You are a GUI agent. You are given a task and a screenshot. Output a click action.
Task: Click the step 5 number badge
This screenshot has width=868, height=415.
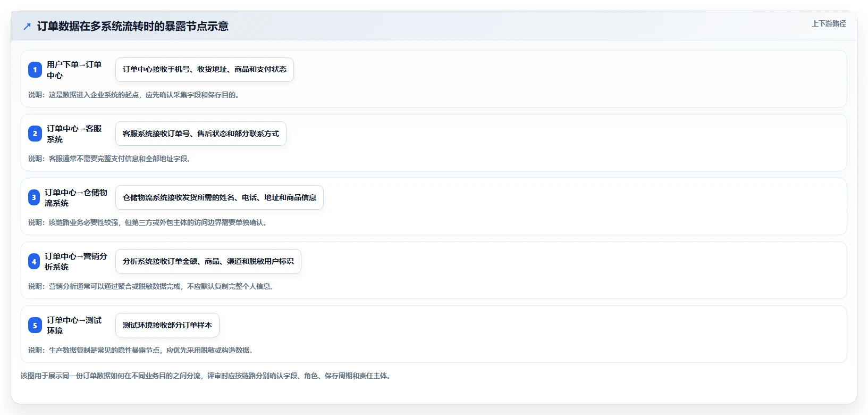click(x=35, y=325)
